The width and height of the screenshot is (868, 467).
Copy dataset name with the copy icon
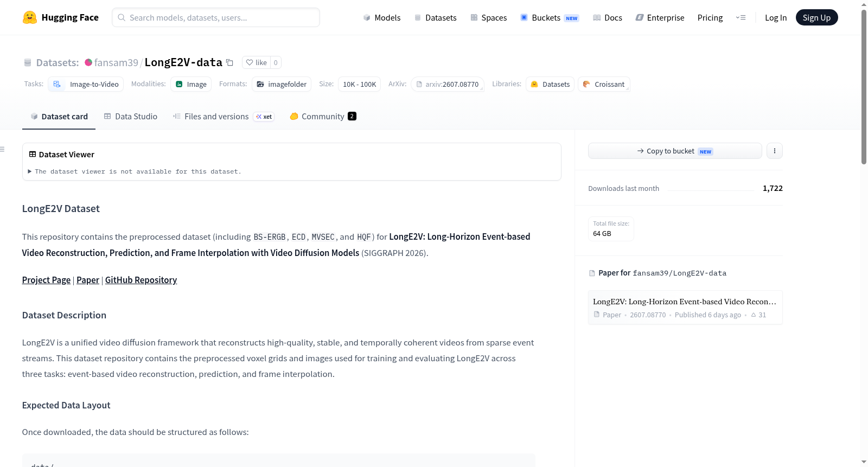pos(229,62)
